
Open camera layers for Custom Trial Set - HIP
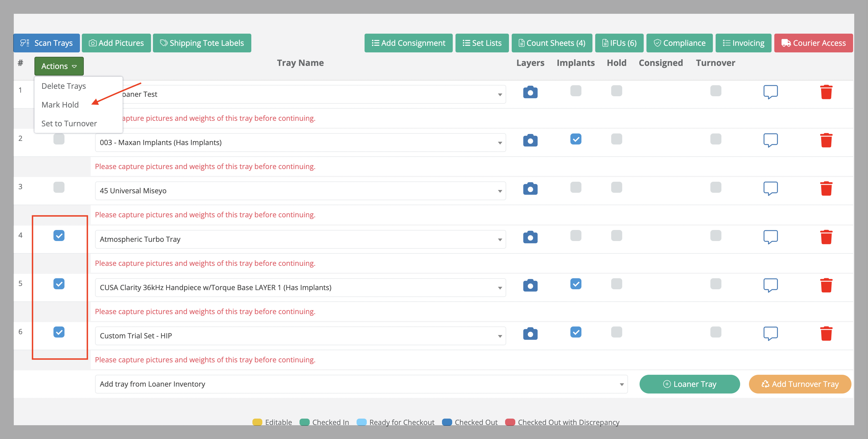click(530, 333)
